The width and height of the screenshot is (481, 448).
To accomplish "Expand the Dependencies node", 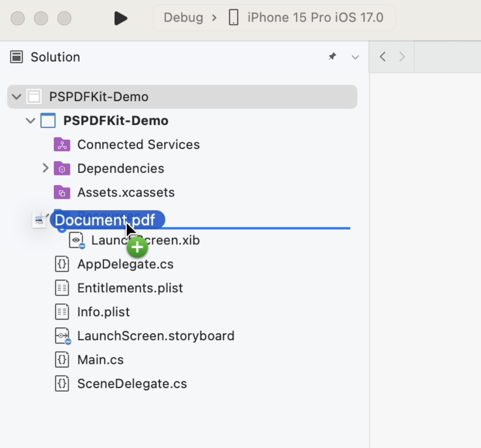I will [45, 168].
